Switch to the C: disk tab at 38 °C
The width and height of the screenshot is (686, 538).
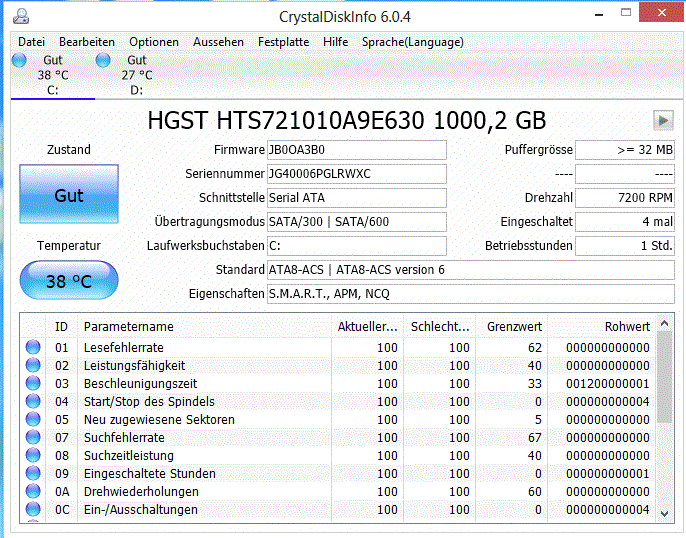(x=52, y=75)
